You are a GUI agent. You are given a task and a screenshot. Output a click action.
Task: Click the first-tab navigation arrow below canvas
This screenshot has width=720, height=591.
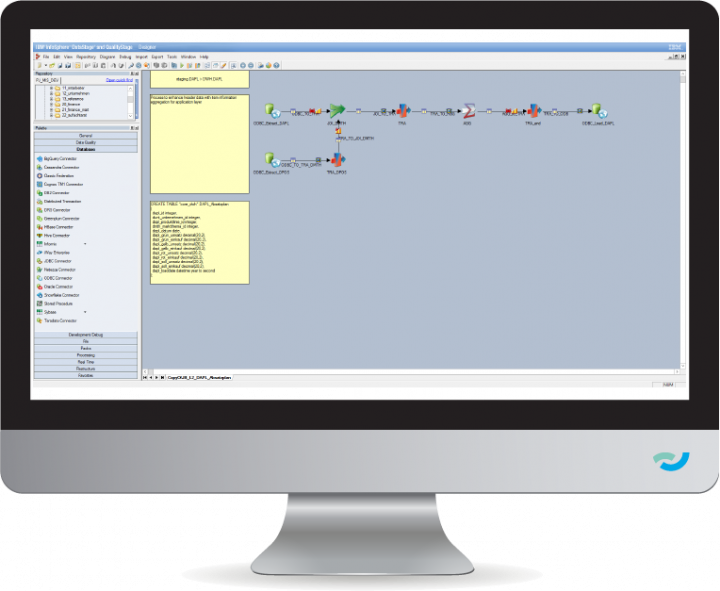pos(145,377)
